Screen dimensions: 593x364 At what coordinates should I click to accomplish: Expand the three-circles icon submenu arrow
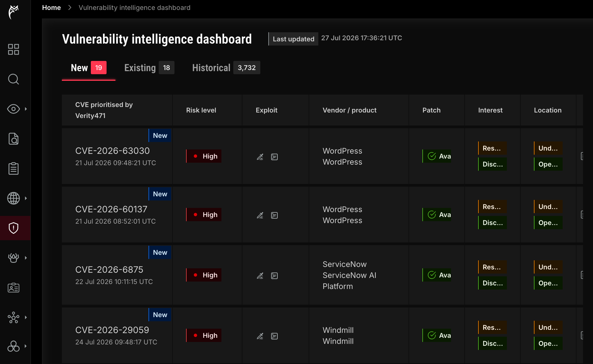tap(26, 346)
